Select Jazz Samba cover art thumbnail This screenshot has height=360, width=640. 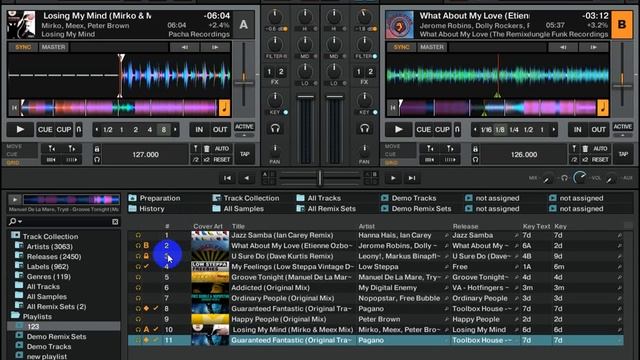tap(210, 235)
